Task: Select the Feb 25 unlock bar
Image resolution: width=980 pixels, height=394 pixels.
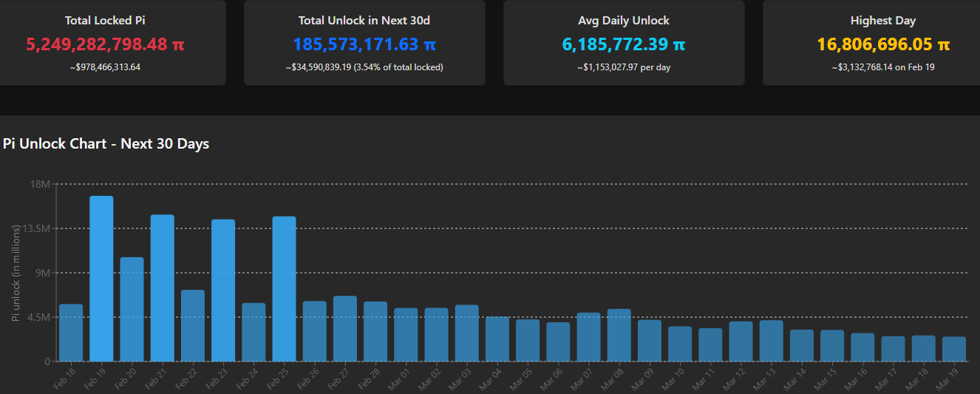Action: (284, 289)
